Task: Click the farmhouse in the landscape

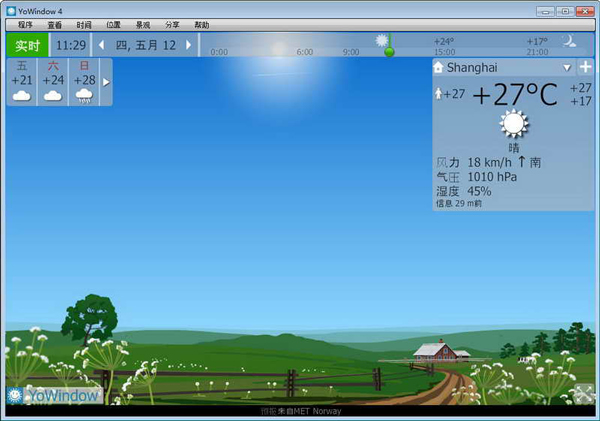Action: point(441,351)
